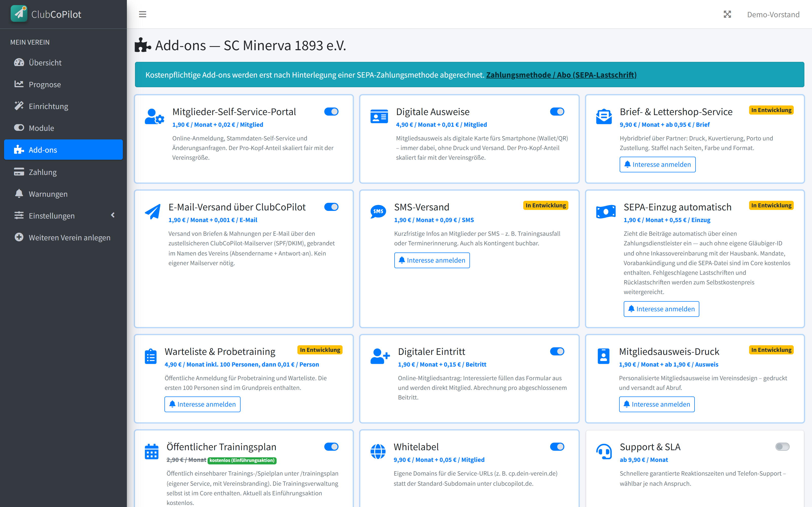Screen dimensions: 812x507
Task: Click the Digitale Ausweise ID card icon
Action: click(x=379, y=116)
